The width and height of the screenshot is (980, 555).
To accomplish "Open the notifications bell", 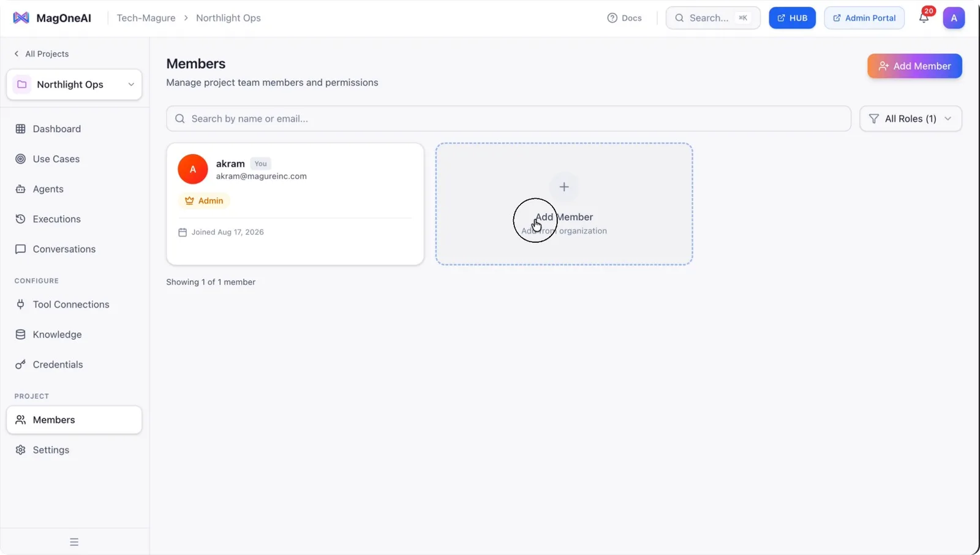I will click(924, 18).
